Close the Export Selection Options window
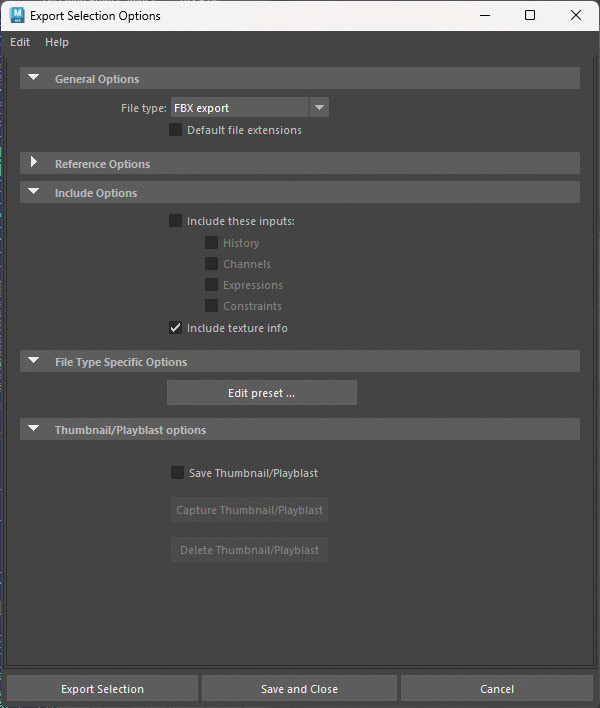This screenshot has height=708, width=600. (x=576, y=15)
